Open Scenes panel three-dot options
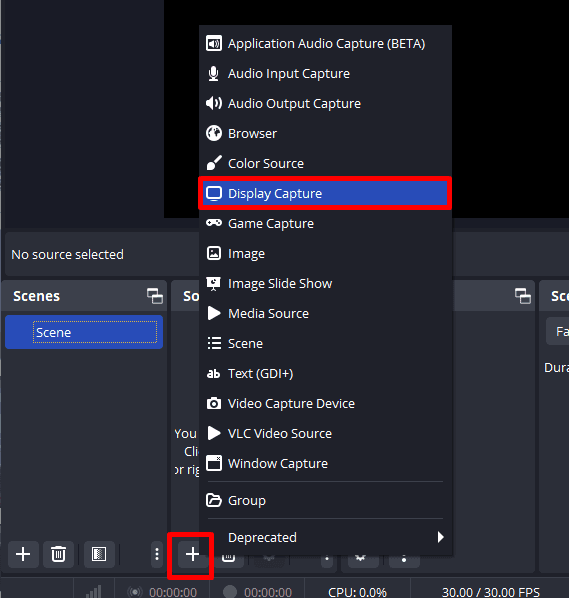Image resolution: width=569 pixels, height=598 pixels. click(x=157, y=554)
